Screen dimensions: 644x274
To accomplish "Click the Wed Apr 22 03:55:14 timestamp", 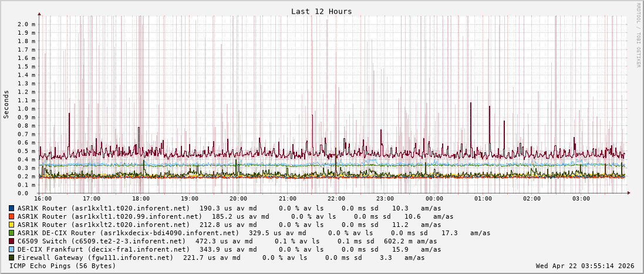I will (x=585, y=266).
